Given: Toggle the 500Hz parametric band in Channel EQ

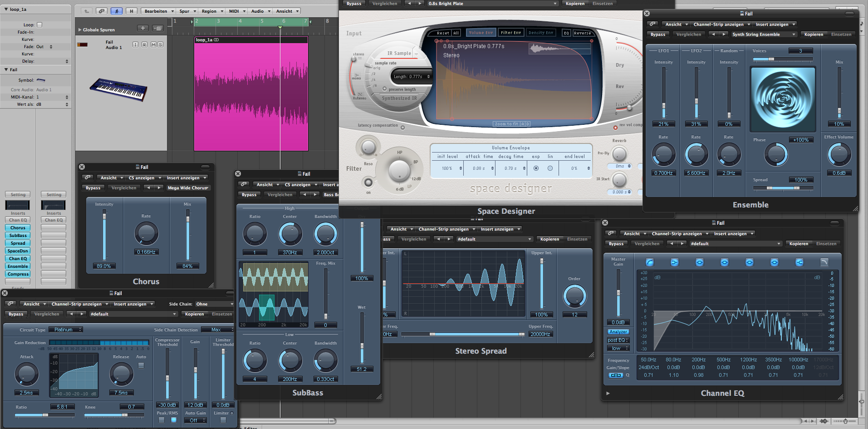Looking at the screenshot, I should pyautogui.click(x=725, y=262).
